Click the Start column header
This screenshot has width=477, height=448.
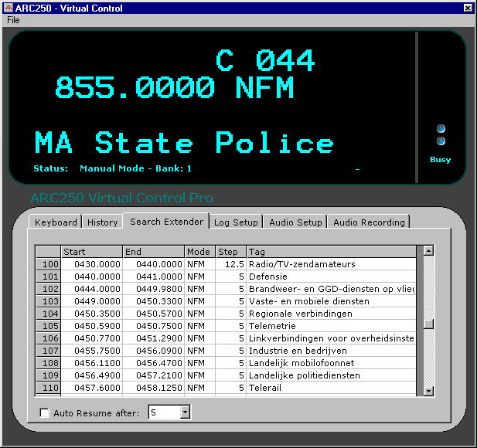tap(91, 252)
